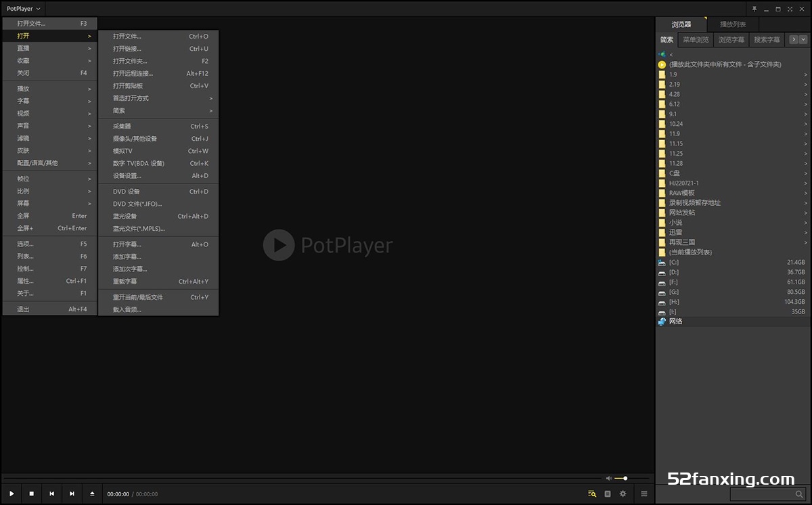Open the RAW模板 folder
The width and height of the screenshot is (812, 505).
pos(733,193)
